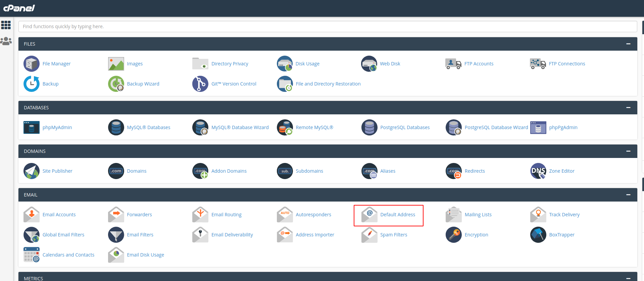
Task: Go to Address Importer link
Action: coord(315,235)
